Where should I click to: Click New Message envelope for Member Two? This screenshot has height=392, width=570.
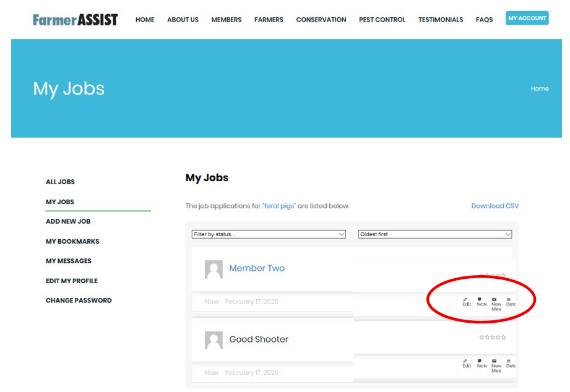click(496, 303)
